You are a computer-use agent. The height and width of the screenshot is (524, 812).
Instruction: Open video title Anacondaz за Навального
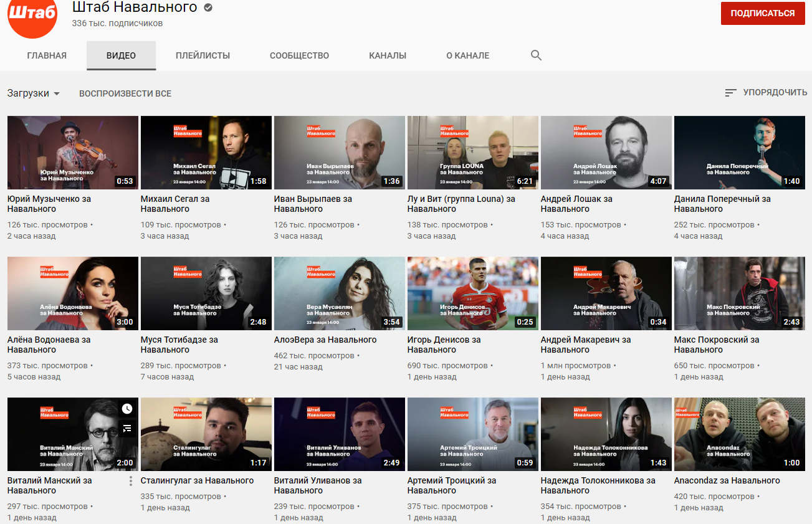(x=727, y=480)
